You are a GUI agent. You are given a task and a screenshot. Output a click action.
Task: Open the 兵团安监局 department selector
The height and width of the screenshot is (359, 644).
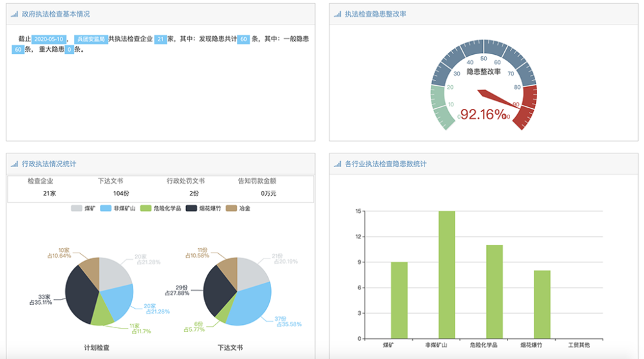[x=91, y=39]
